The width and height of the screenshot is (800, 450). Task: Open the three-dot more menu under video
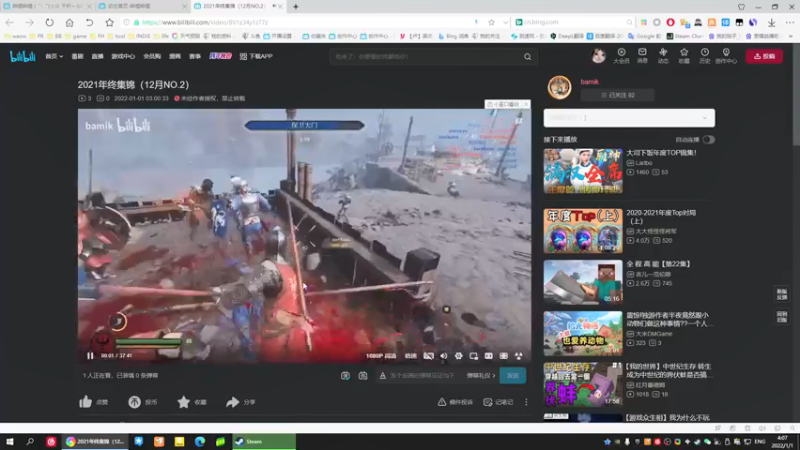[x=526, y=402]
